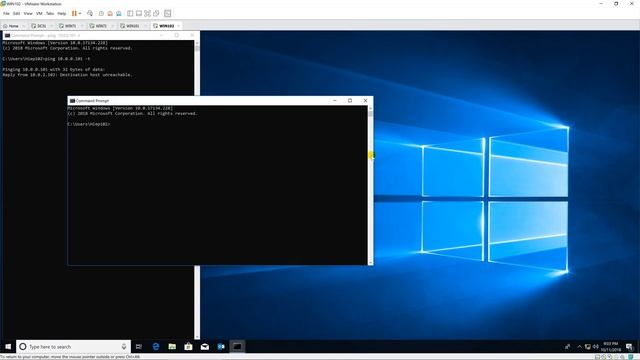Maximize the front Command Prompt window

pyautogui.click(x=350, y=100)
